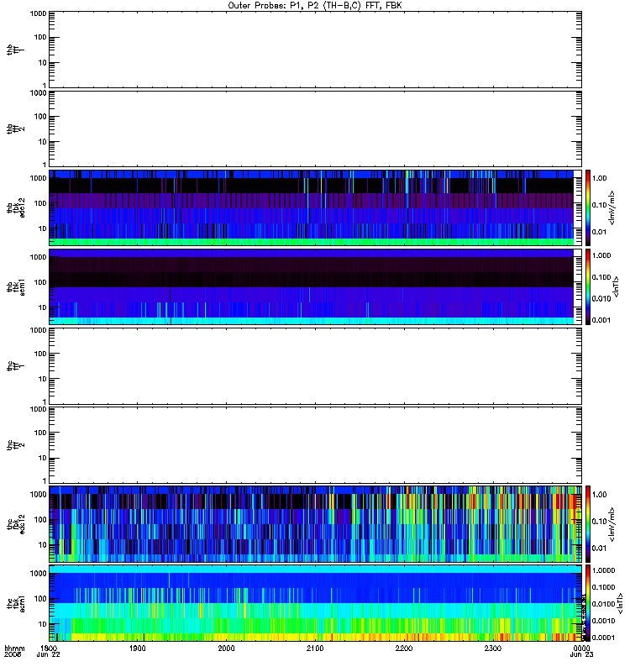This screenshot has width=630, height=672.
Task: Click the empty thb fff 2 panel
Action: click(316, 129)
